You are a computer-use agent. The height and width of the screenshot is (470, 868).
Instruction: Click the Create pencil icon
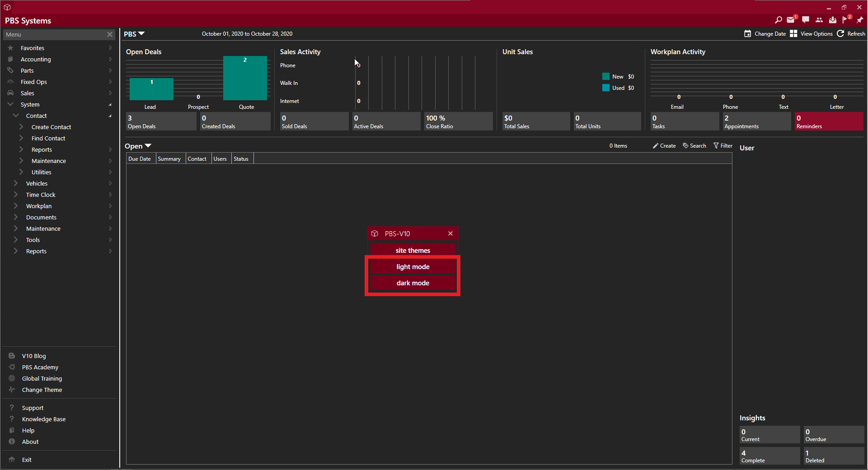click(656, 146)
